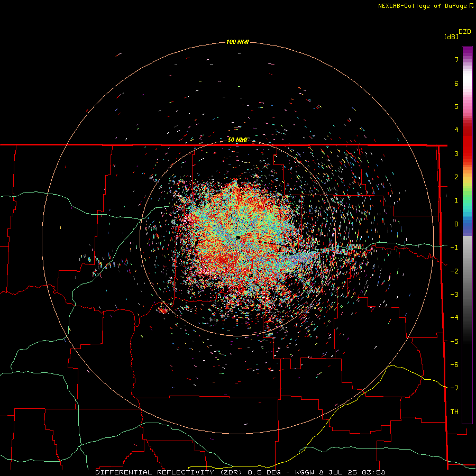Viewport: 476px width, 476px height.
Task: Click the -2 dB scale label
Action: click(454, 271)
